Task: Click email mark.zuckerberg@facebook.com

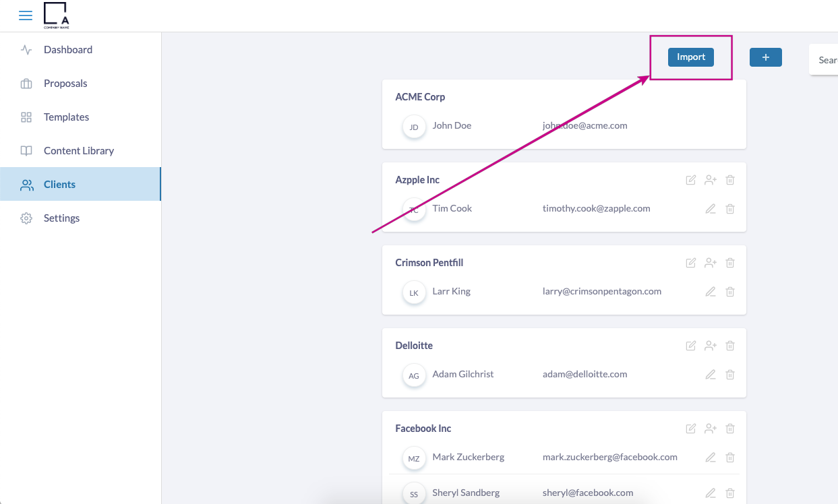Action: coord(610,458)
